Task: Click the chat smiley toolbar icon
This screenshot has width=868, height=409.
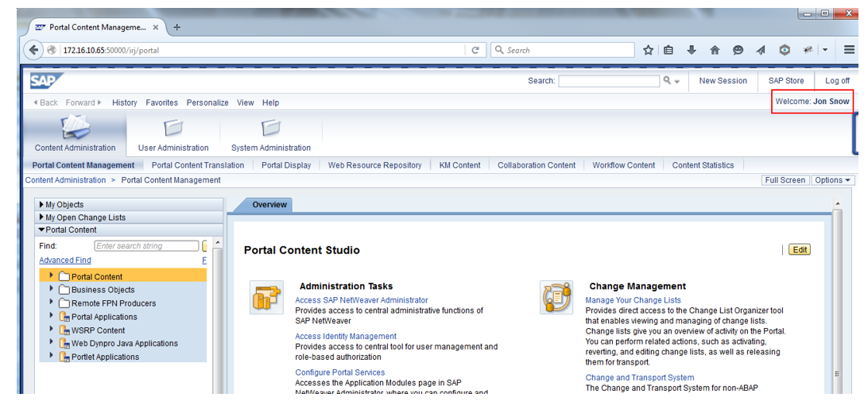Action: 738,50
